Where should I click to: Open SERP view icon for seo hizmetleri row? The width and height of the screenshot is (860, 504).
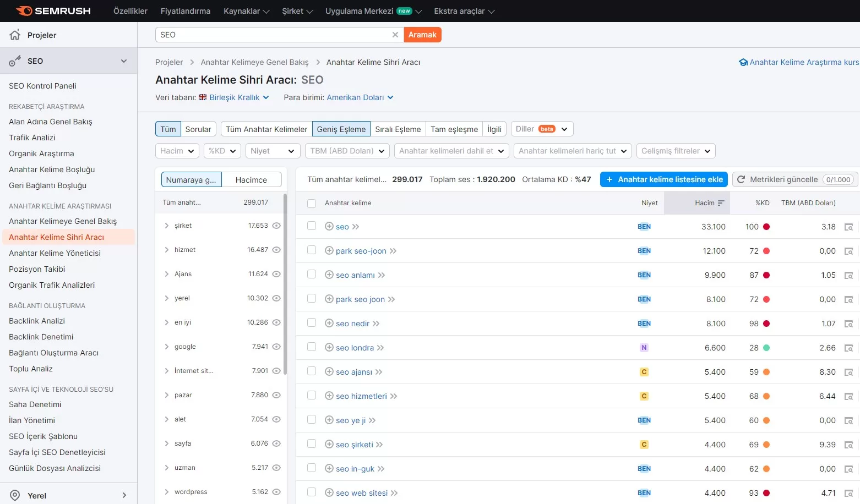848,396
